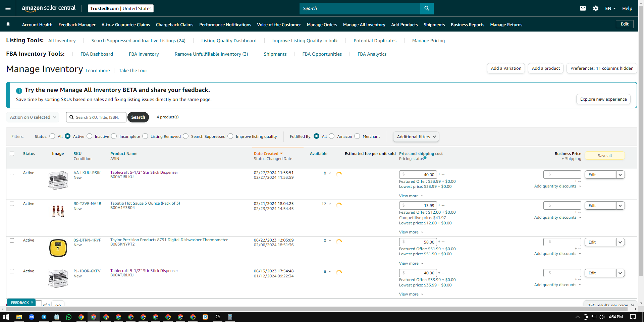Open Notepad from the taskbar
This screenshot has width=644, height=322.
(x=56, y=317)
